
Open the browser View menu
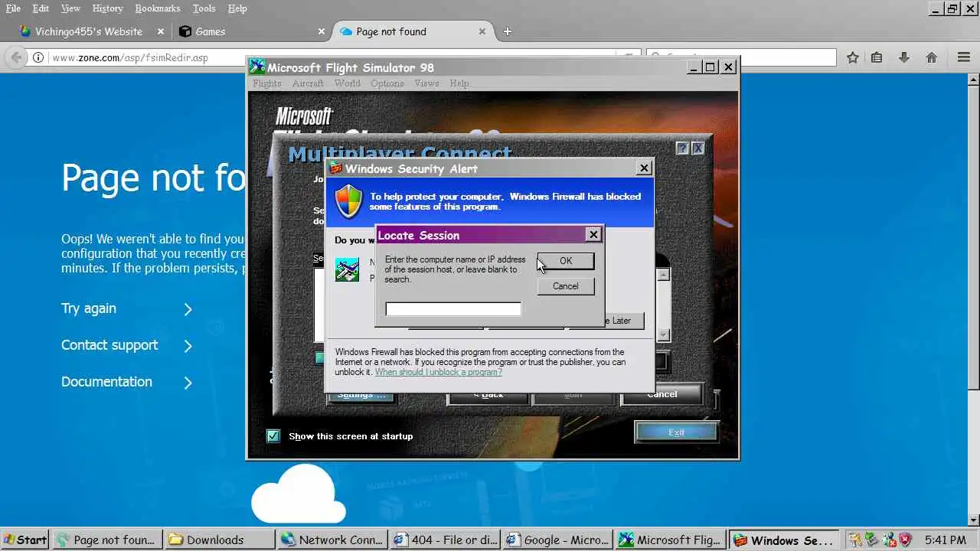[70, 8]
